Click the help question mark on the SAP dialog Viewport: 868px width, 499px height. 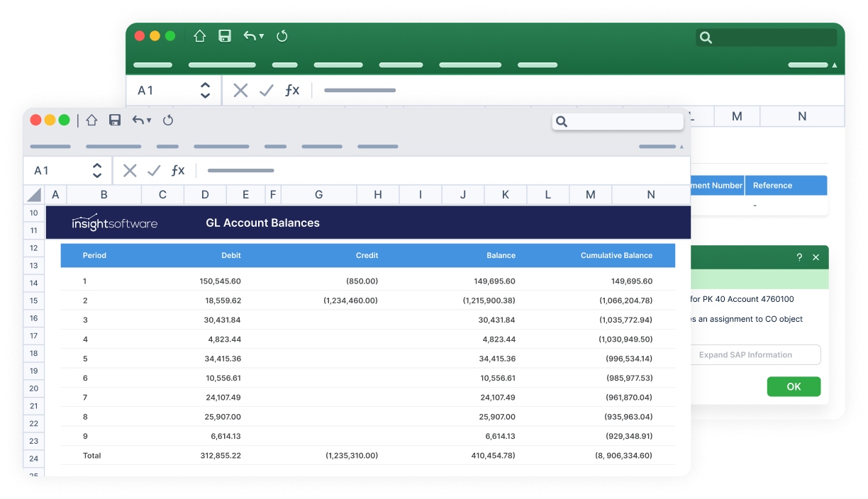799,257
